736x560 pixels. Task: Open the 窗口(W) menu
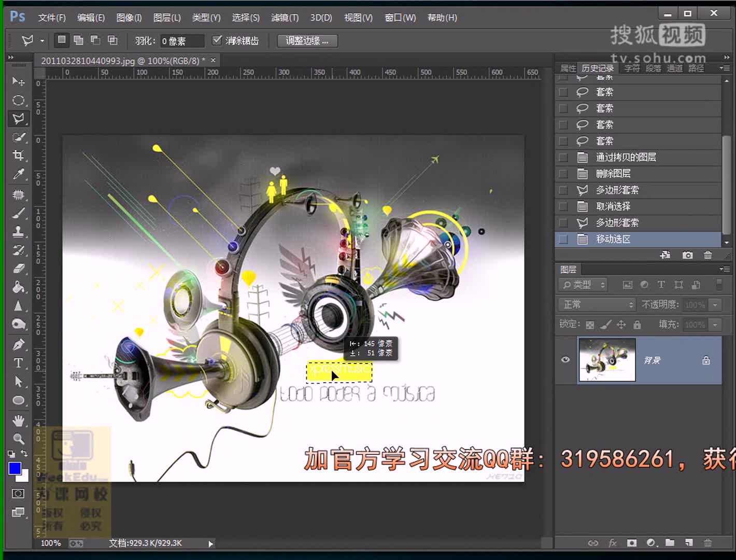[x=400, y=18]
